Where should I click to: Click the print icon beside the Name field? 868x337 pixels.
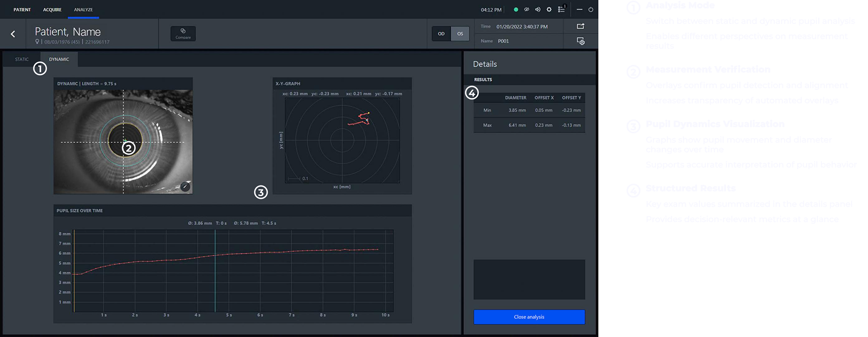580,41
